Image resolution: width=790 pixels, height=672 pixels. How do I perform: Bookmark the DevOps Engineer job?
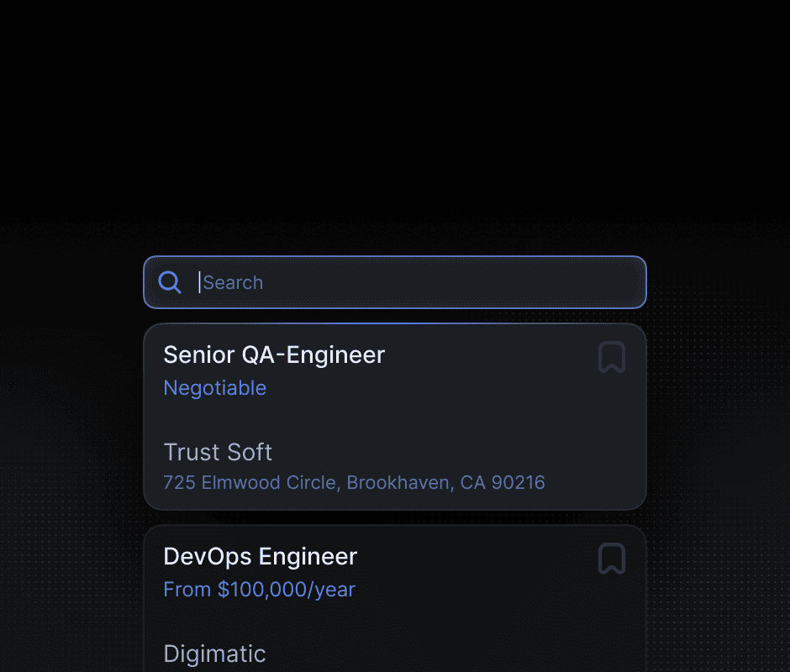tap(612, 559)
